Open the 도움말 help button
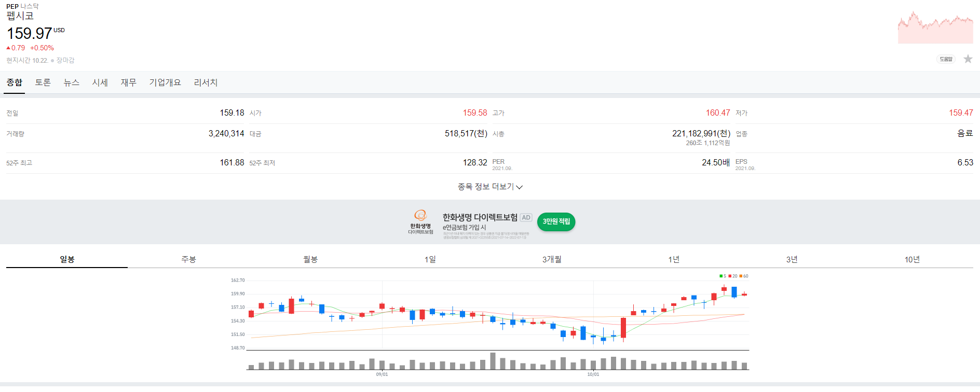Viewport: 980px width, 392px height. 946,59
